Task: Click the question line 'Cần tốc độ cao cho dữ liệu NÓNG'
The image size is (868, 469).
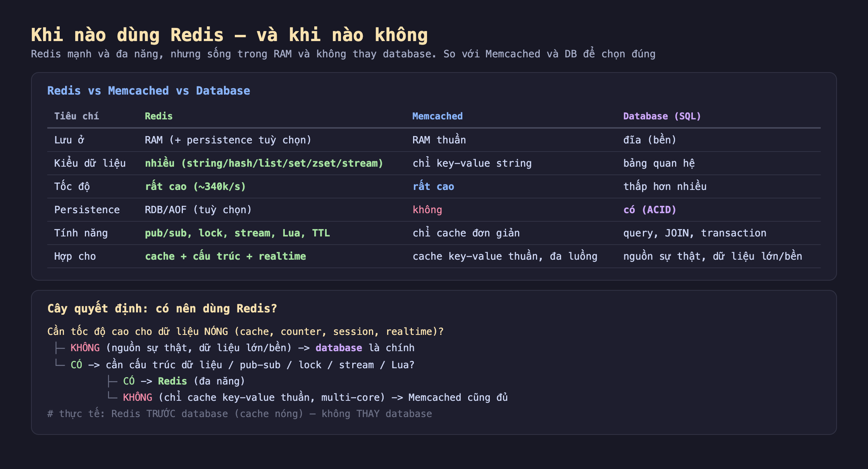Action: [x=245, y=331]
